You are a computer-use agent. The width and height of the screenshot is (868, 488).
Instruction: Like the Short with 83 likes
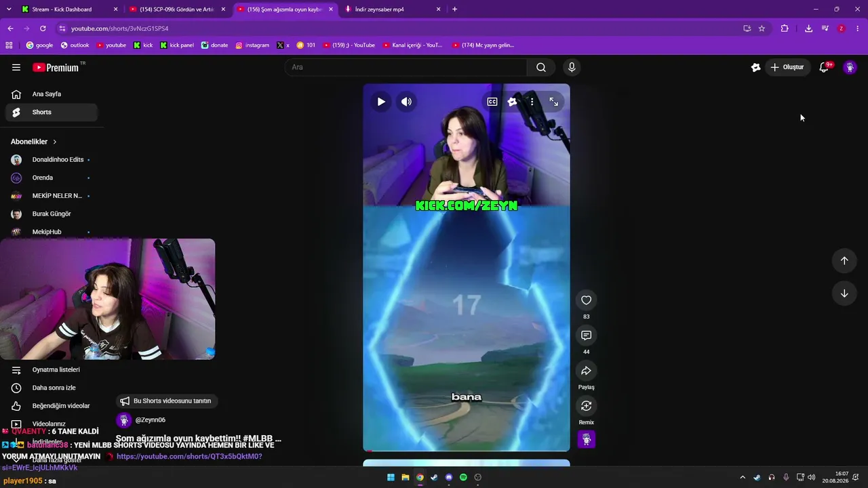587,300
